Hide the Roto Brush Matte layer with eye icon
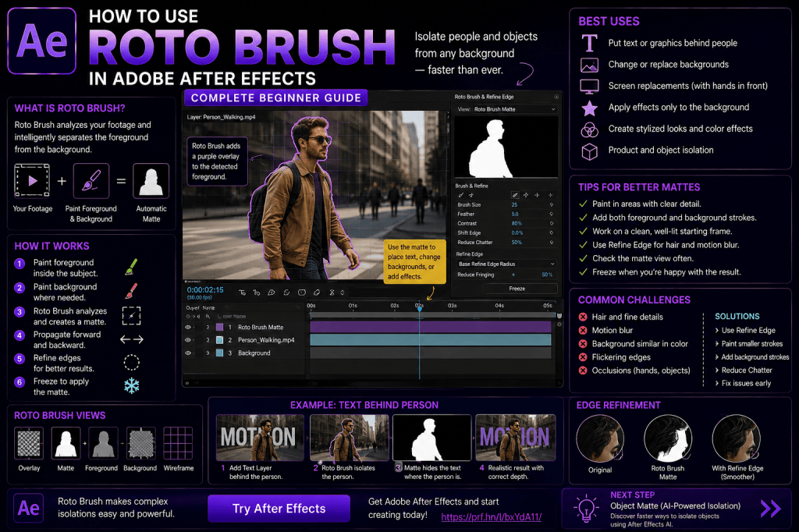Image resolution: width=799 pixels, height=532 pixels. pos(188,327)
